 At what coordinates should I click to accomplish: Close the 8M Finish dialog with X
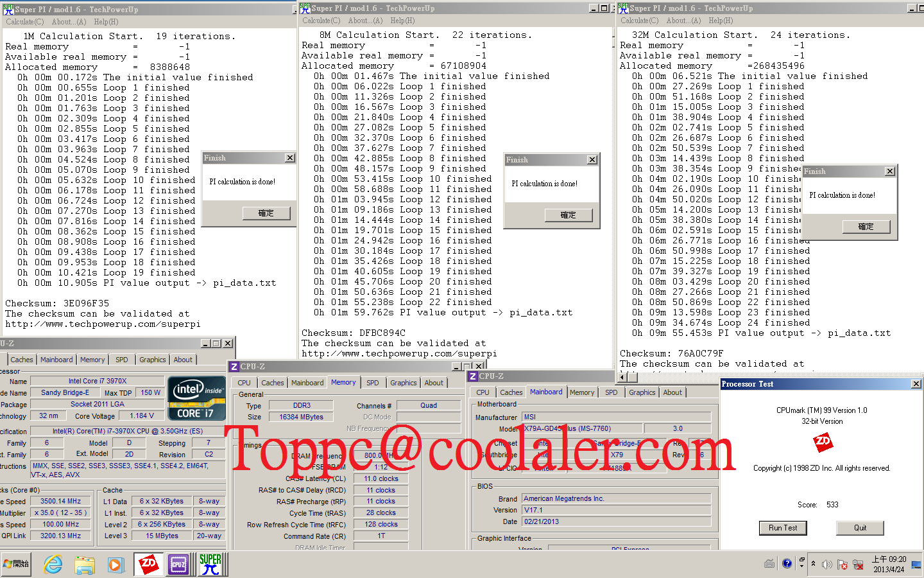592,160
